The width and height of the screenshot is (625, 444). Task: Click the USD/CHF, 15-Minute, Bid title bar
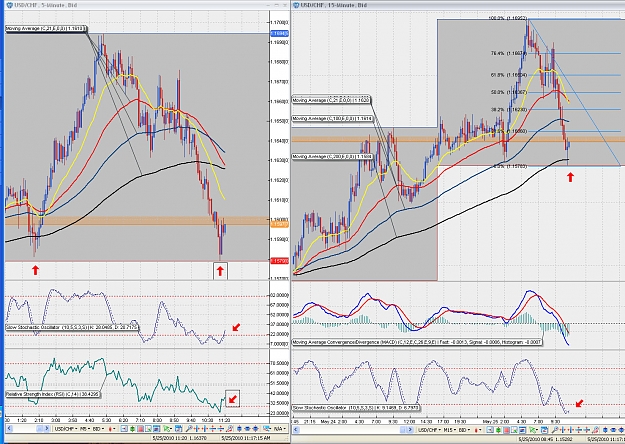458,5
